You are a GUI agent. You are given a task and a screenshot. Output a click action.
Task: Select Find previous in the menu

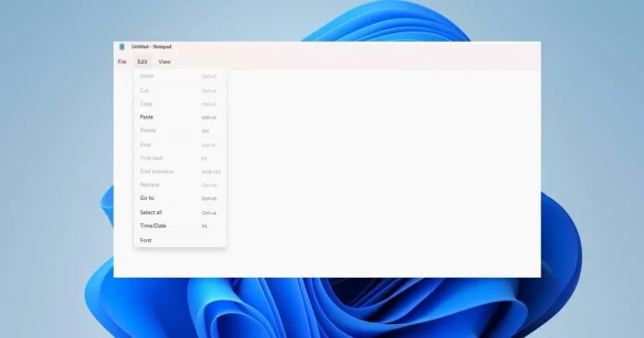click(180, 171)
